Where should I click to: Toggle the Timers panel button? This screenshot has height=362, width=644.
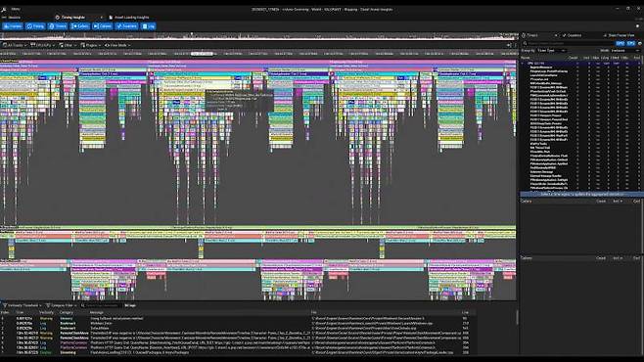coord(58,26)
